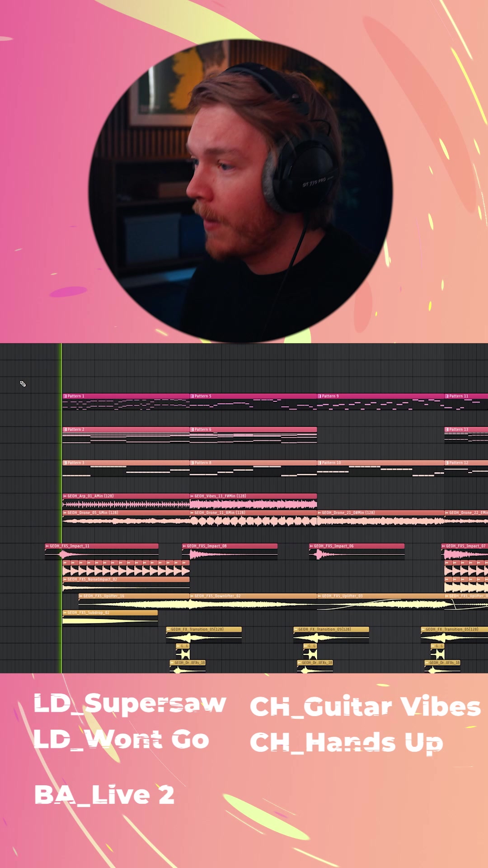Select the GEOH_FXS_Impact_06 audio clip
Image resolution: width=488 pixels, height=868 pixels.
tap(357, 552)
